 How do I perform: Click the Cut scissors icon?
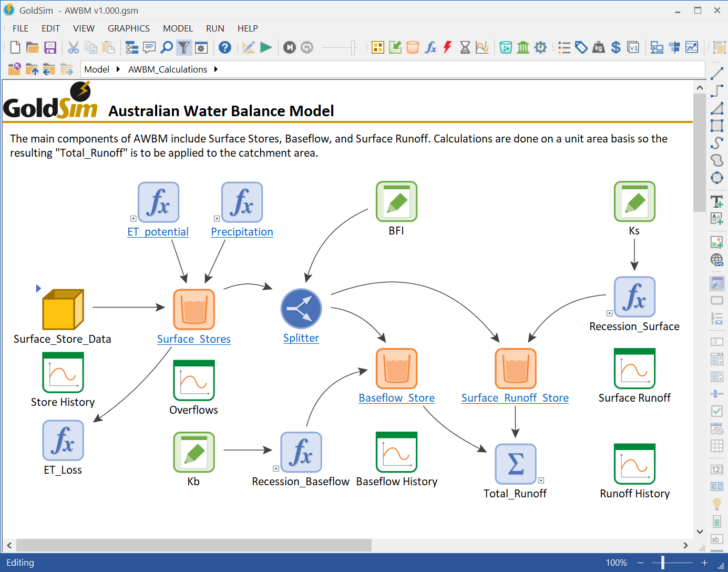tap(74, 47)
